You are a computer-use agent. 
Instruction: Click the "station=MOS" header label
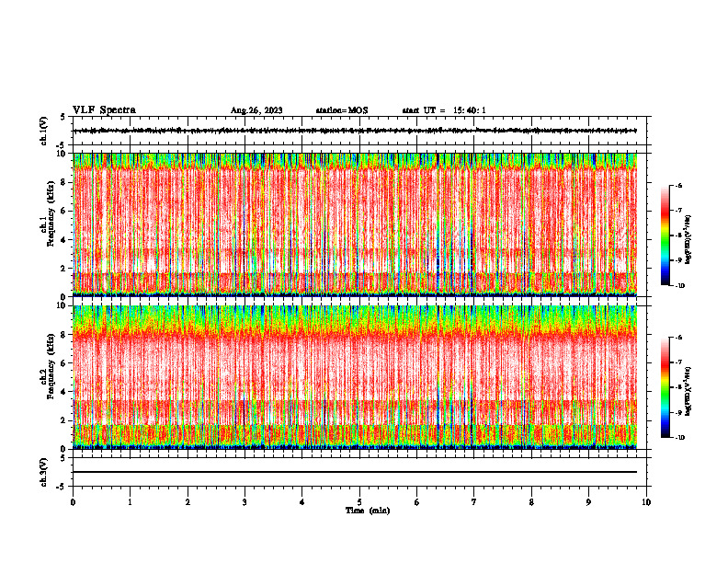(x=342, y=110)
